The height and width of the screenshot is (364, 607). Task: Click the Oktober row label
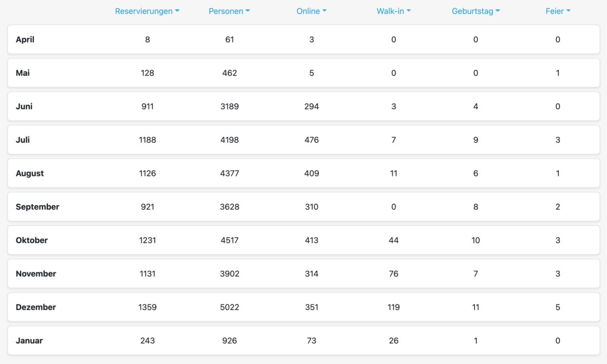[x=32, y=240]
